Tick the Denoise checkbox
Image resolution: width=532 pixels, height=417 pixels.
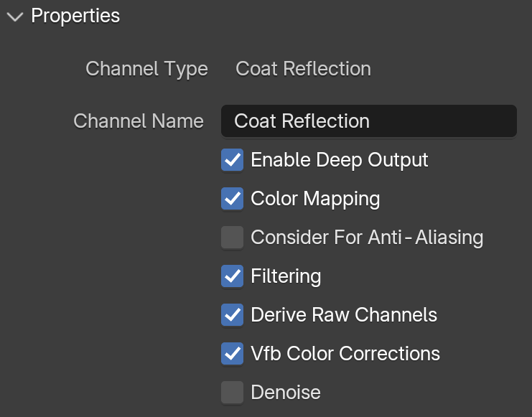[x=233, y=392]
